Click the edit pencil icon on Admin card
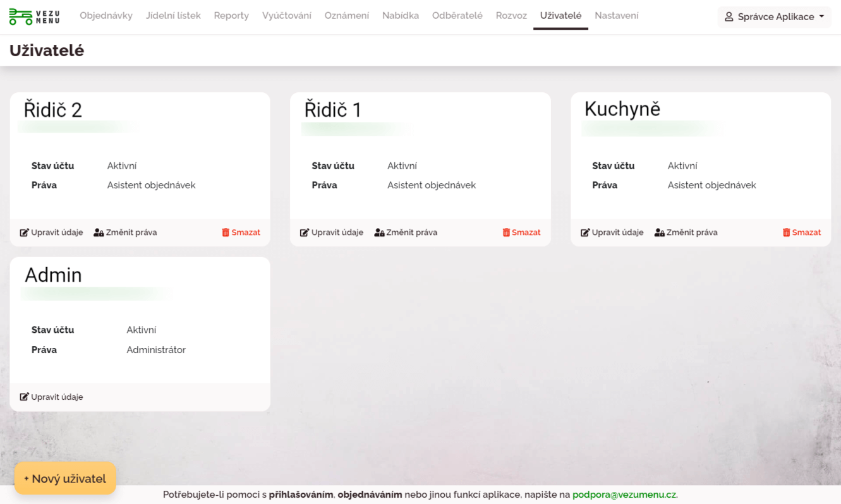 pos(23,396)
